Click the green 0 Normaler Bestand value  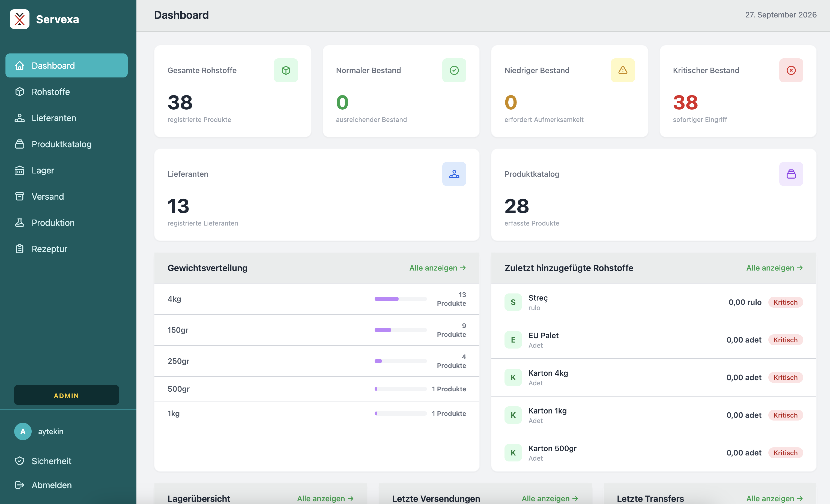point(342,102)
